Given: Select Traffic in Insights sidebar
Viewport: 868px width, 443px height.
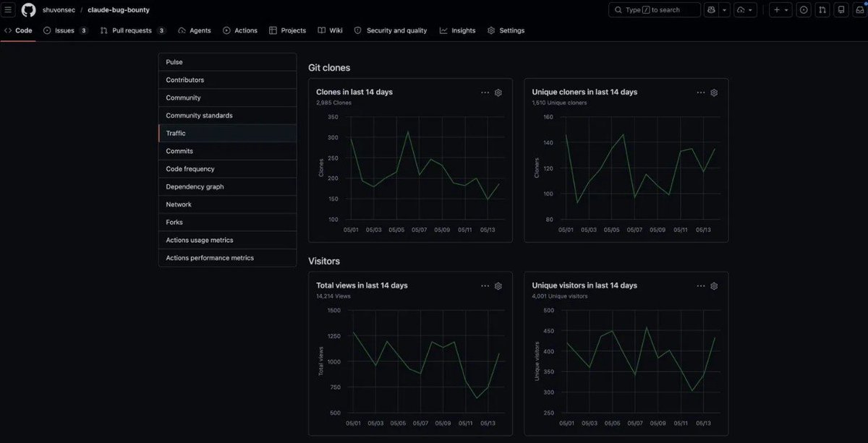Looking at the screenshot, I should tap(227, 133).
